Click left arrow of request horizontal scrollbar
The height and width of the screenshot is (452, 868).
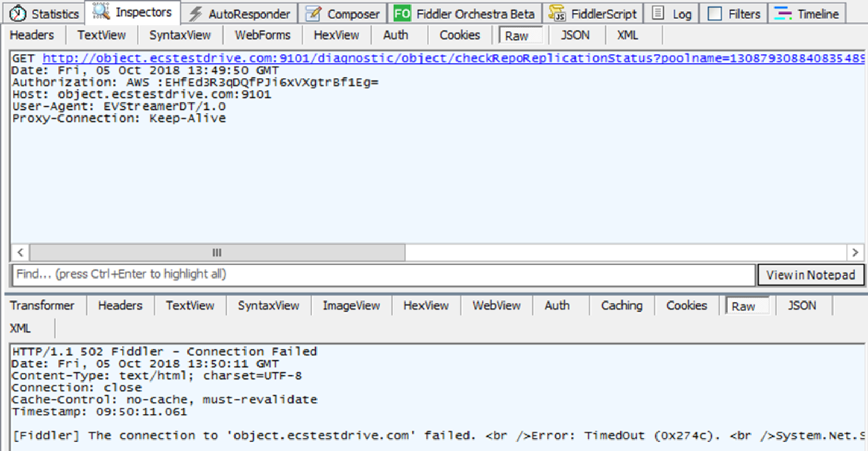pyautogui.click(x=20, y=252)
